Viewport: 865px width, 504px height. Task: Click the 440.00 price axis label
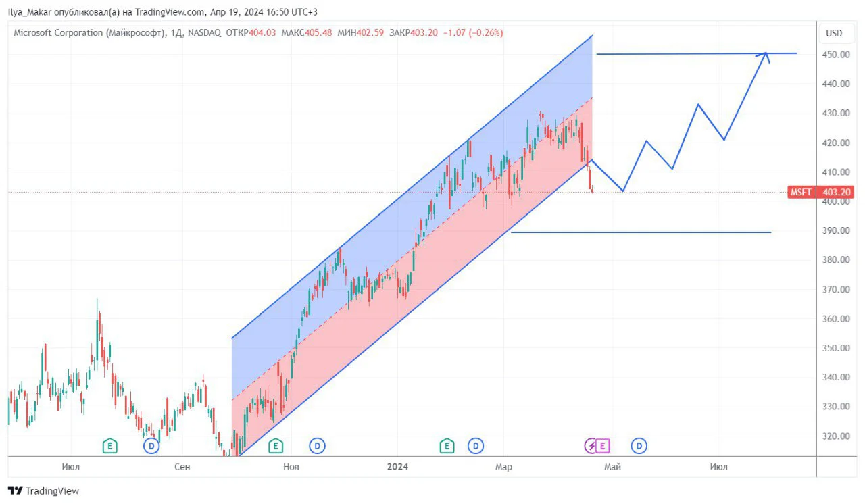tap(835, 84)
